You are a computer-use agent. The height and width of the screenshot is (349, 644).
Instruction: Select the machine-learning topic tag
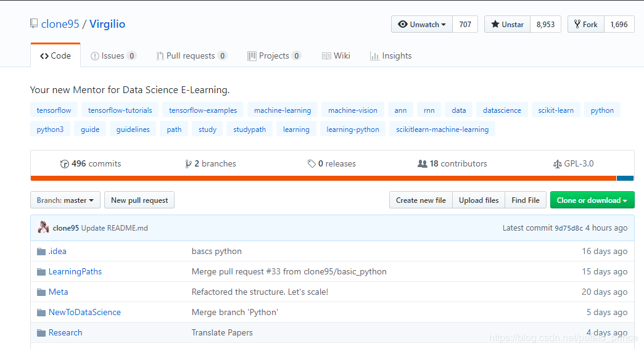tap(283, 110)
